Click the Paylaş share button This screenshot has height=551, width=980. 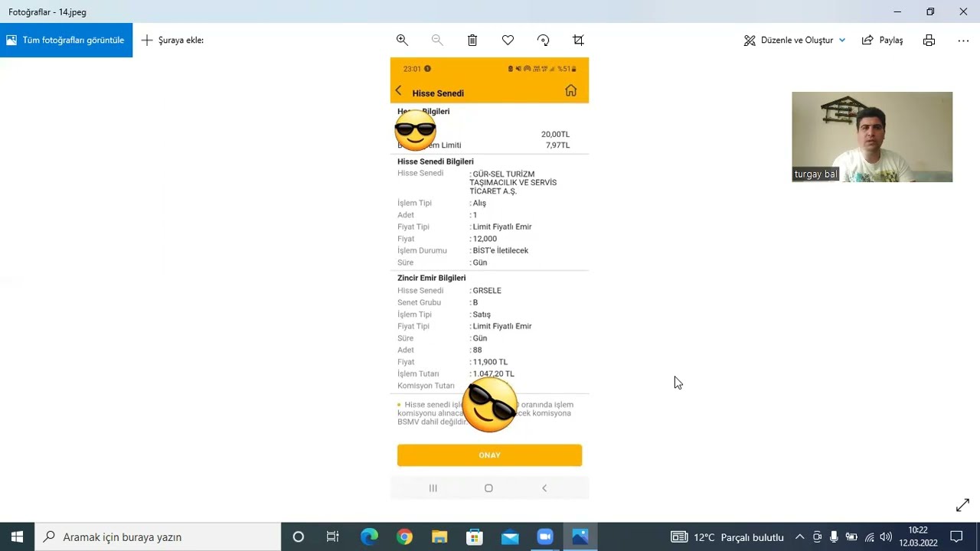click(x=883, y=40)
